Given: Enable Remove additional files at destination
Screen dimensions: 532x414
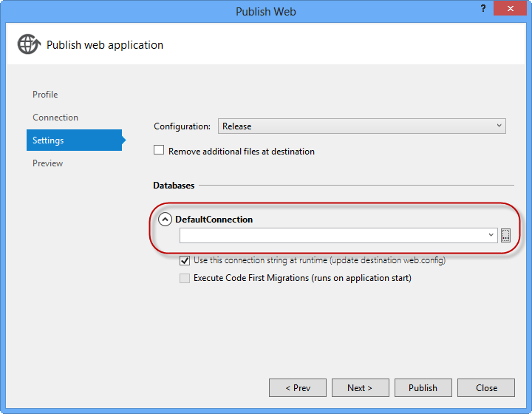Looking at the screenshot, I should [x=159, y=151].
